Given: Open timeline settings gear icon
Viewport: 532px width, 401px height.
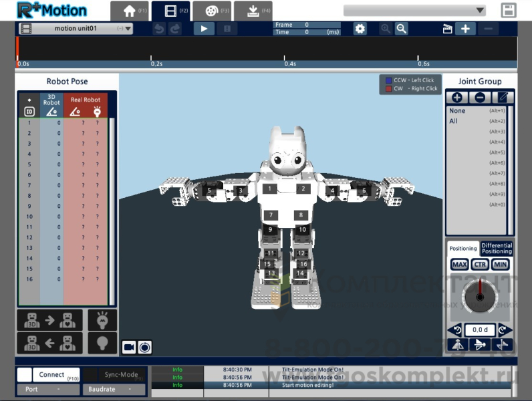Looking at the screenshot, I should [x=360, y=29].
